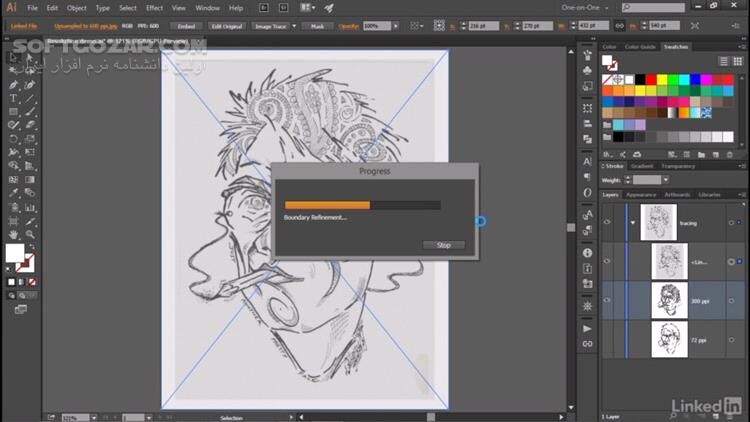Toggle visibility of the 300 ppi layer
The image size is (750, 422).
pyautogui.click(x=607, y=300)
